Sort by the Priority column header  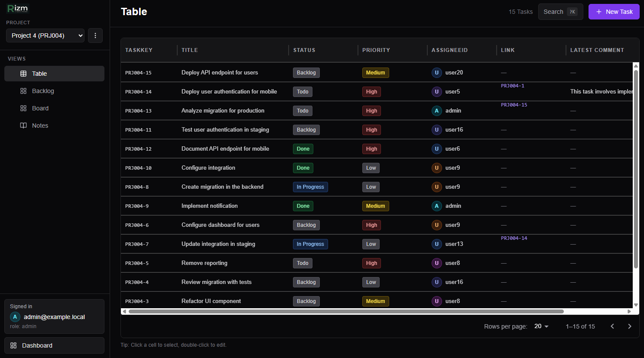(x=376, y=50)
